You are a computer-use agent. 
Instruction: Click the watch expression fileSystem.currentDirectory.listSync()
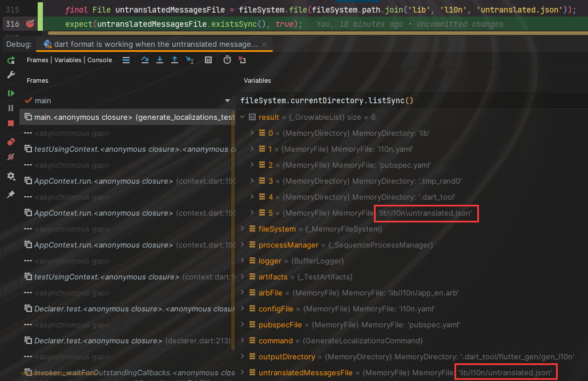[327, 100]
